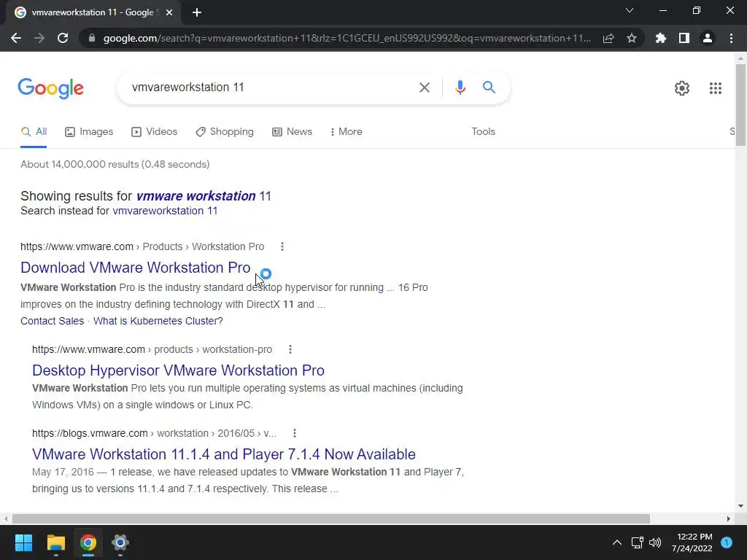This screenshot has width=747, height=560.
Task: Open Download VMware Workstation Pro result
Action: [135, 268]
